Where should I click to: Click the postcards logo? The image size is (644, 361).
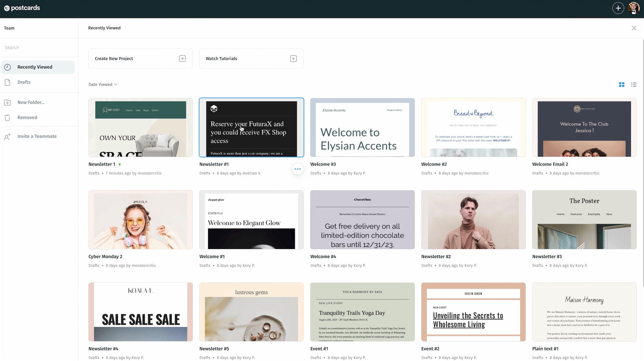(22, 8)
